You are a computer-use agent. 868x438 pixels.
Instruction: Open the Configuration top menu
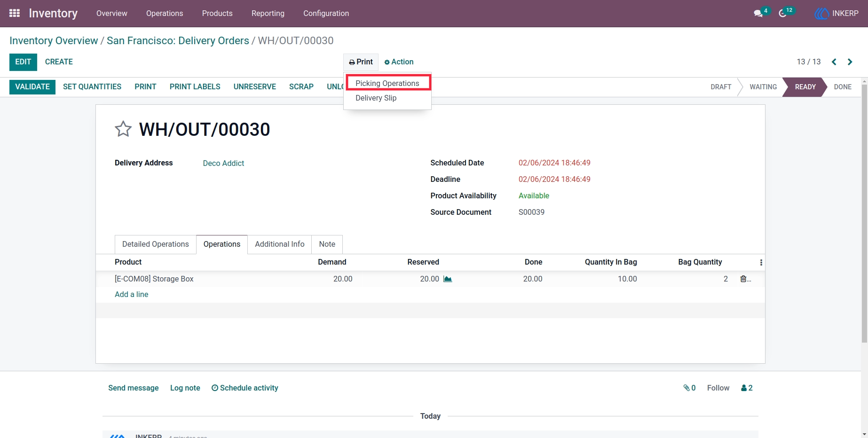pyautogui.click(x=326, y=13)
